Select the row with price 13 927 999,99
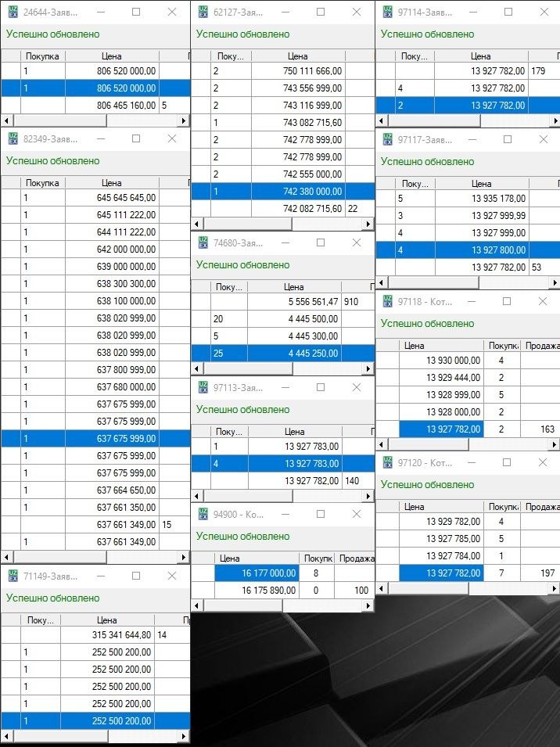560x747 pixels. click(x=468, y=216)
